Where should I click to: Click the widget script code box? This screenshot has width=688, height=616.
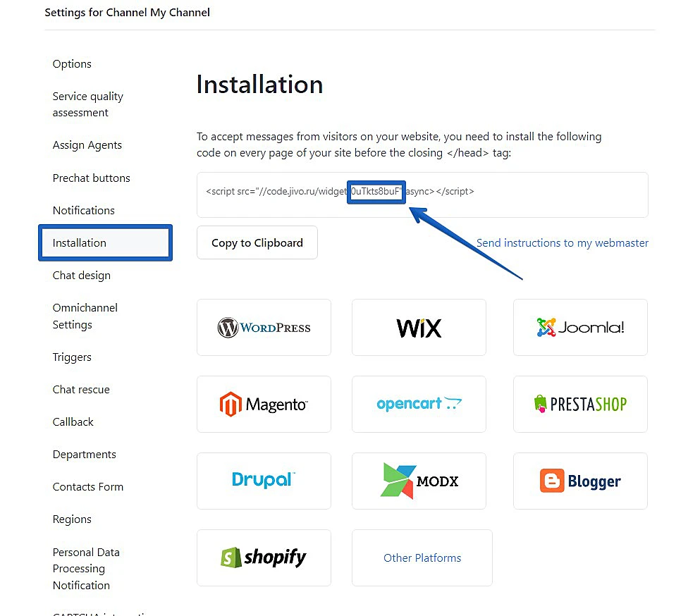click(x=422, y=195)
